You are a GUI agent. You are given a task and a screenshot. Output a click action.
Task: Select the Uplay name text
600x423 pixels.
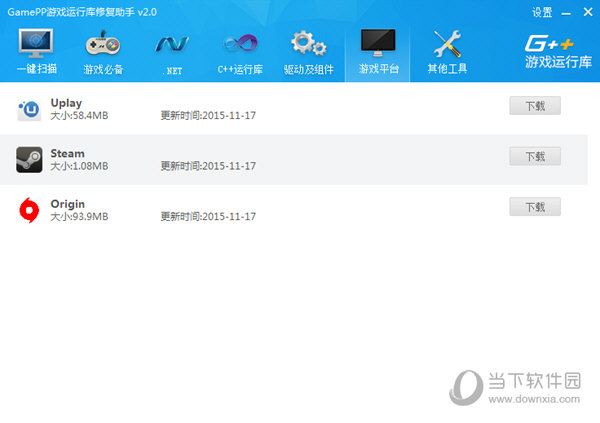pos(66,103)
